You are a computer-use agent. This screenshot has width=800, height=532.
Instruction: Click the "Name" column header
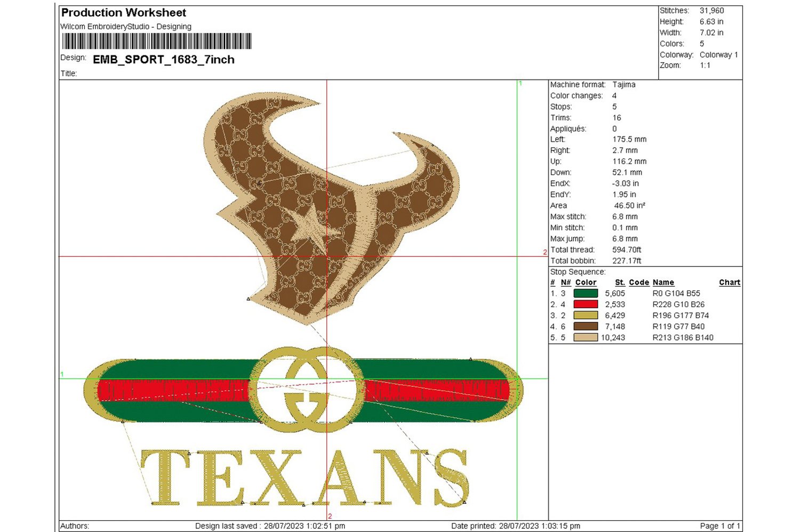[x=663, y=283]
